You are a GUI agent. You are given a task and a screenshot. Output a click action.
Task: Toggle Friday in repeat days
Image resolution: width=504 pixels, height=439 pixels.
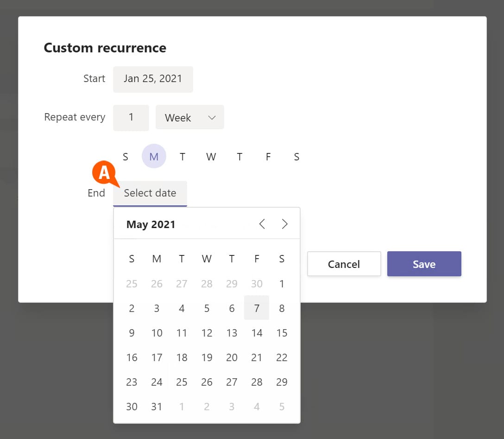tap(268, 157)
